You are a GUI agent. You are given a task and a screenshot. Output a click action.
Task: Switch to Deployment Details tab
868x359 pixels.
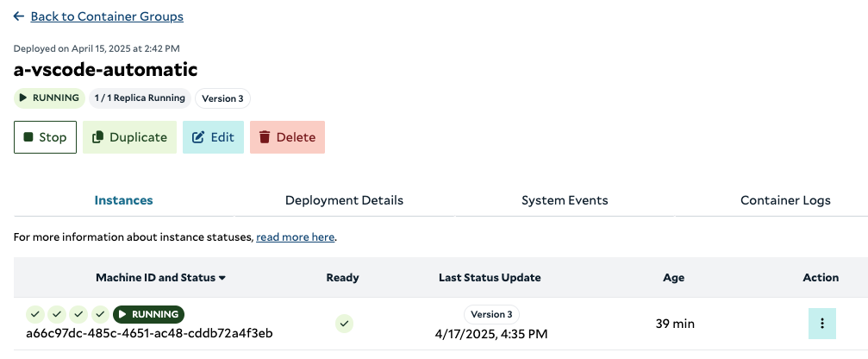tap(344, 200)
